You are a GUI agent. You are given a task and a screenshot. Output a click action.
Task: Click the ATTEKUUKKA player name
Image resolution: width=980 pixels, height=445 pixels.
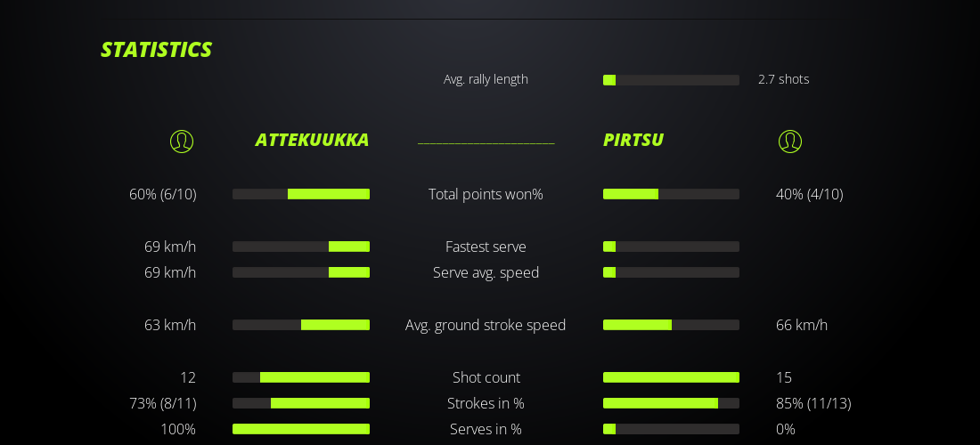click(x=312, y=140)
